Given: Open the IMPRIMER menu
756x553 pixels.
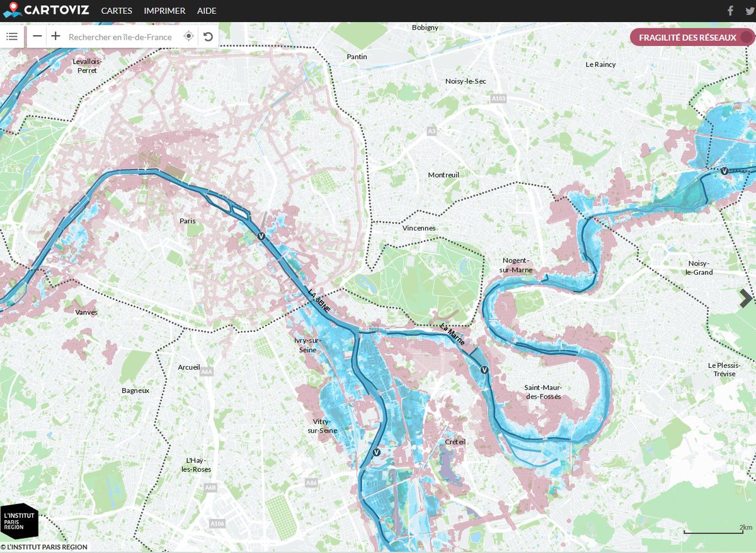Looking at the screenshot, I should tap(164, 11).
